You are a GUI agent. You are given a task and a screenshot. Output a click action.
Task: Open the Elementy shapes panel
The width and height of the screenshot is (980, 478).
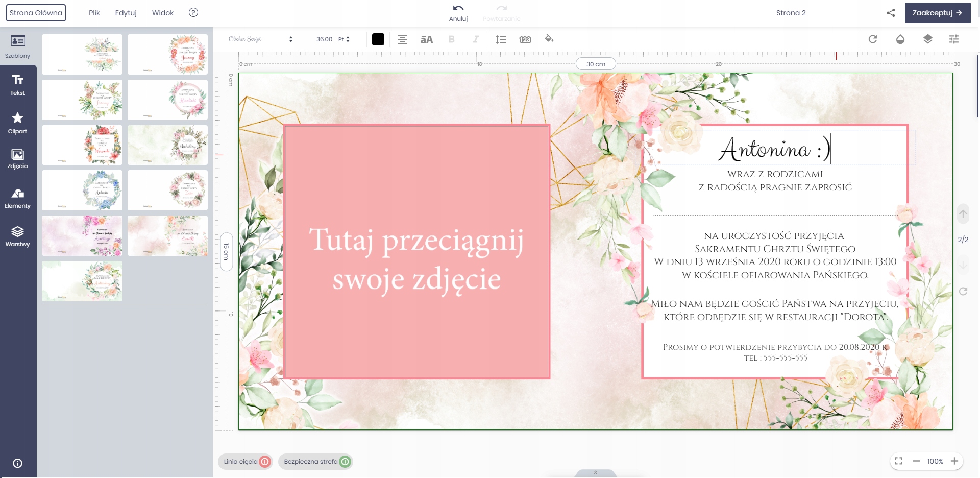(x=18, y=198)
